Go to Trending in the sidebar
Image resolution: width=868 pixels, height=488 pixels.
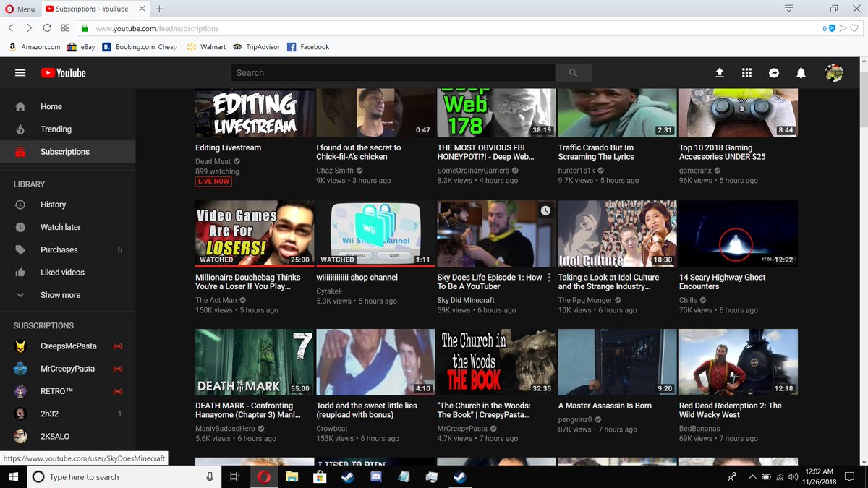(x=67, y=129)
